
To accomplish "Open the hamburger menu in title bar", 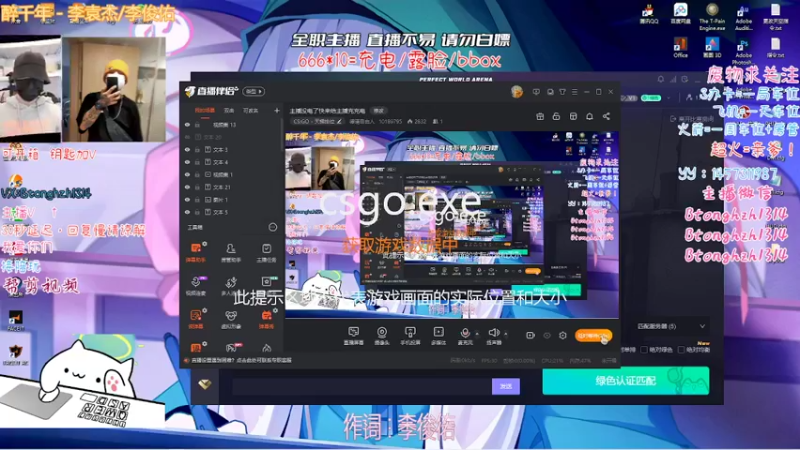I will point(574,92).
